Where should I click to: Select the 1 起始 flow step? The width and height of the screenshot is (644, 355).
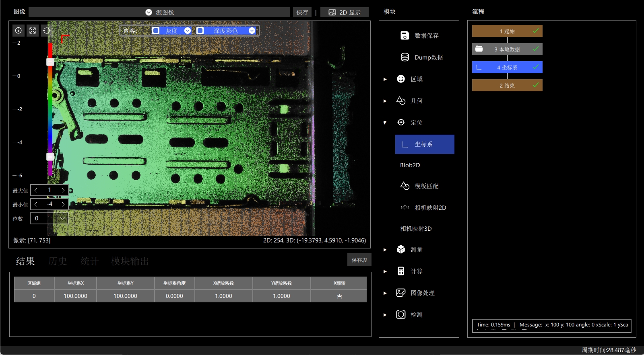(x=507, y=31)
